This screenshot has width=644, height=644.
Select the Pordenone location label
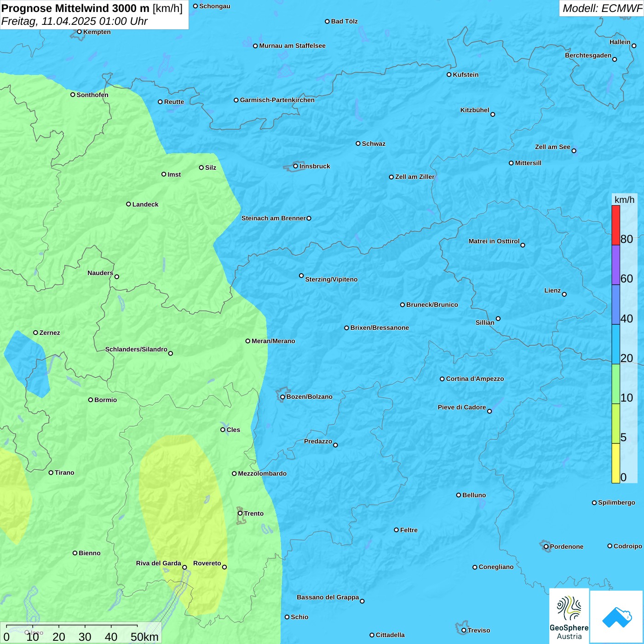click(x=567, y=546)
